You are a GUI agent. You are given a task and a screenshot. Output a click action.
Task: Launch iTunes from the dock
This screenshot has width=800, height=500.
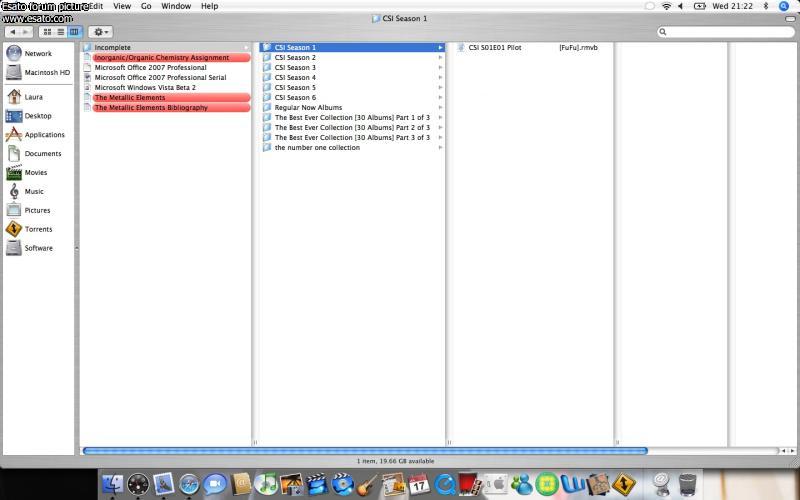(266, 485)
